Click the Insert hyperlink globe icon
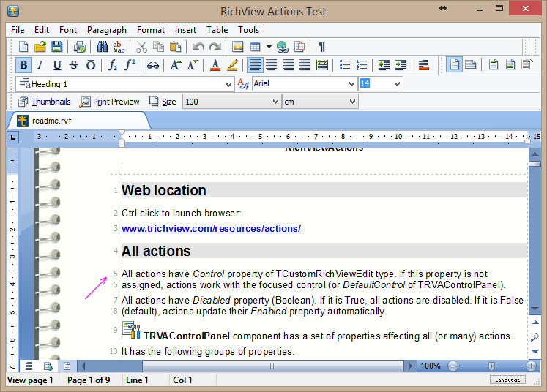This screenshot has width=547, height=392. (x=282, y=47)
